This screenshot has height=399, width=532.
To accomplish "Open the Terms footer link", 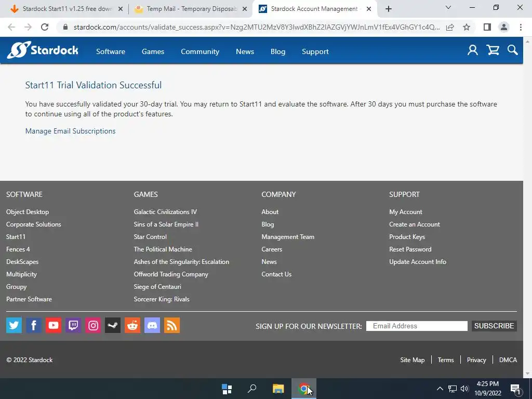I will coord(446,360).
